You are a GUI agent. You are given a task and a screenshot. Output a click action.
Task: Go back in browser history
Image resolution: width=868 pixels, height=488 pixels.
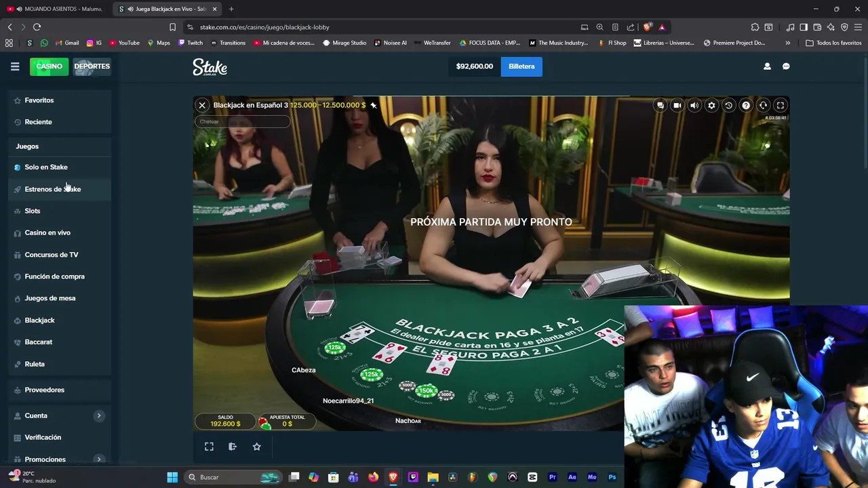coord(9,27)
